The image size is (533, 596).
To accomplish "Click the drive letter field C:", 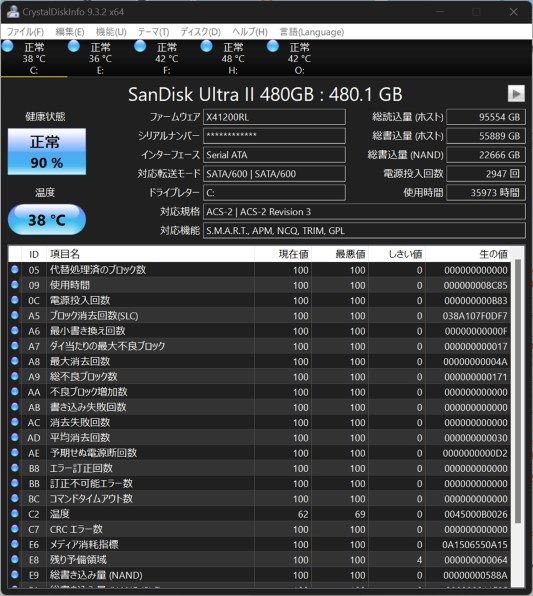I will point(274,193).
